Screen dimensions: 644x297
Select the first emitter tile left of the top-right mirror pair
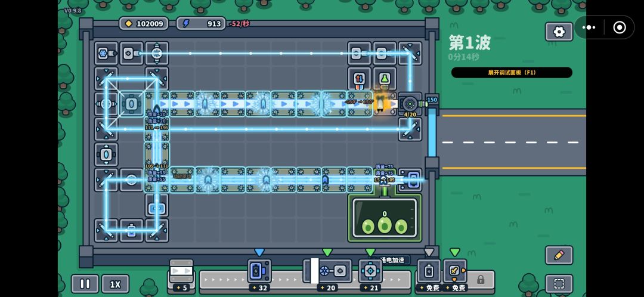[x=360, y=53]
